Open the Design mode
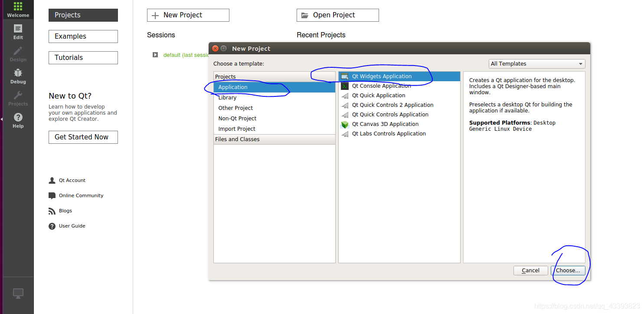Screen dimensions: 644x314 (18, 54)
